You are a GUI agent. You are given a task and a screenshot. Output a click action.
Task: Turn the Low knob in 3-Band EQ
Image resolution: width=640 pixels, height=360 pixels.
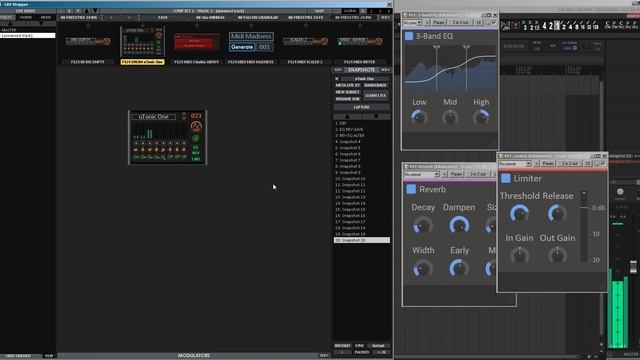(x=419, y=118)
